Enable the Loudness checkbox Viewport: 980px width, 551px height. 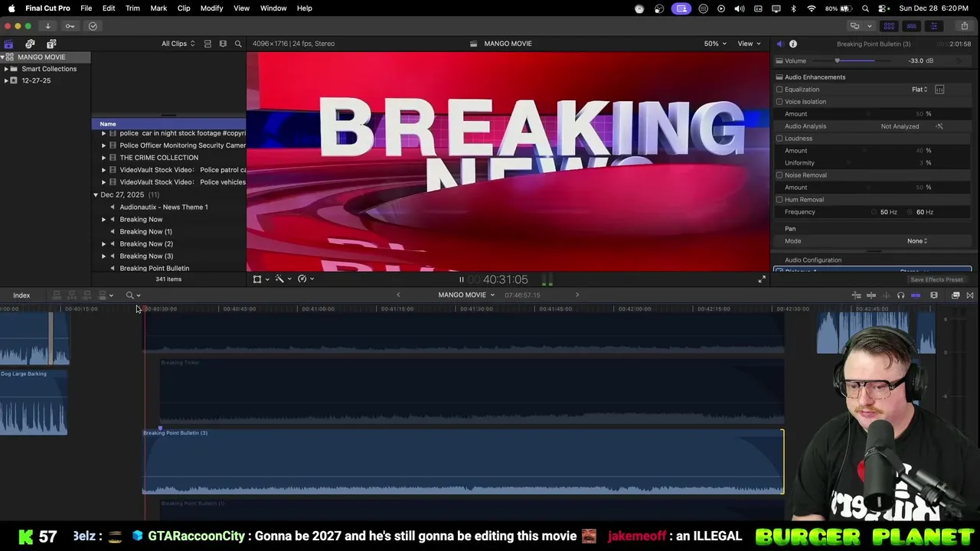[779, 139]
